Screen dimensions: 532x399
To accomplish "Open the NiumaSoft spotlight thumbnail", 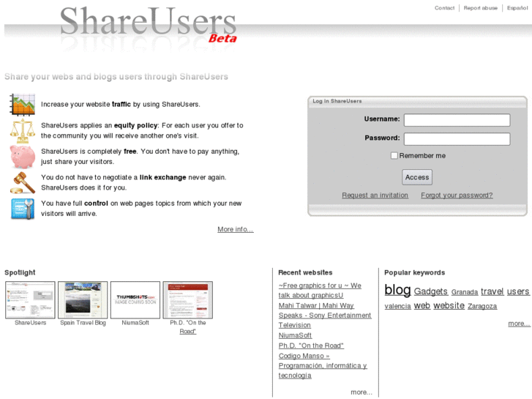I will coord(135,300).
